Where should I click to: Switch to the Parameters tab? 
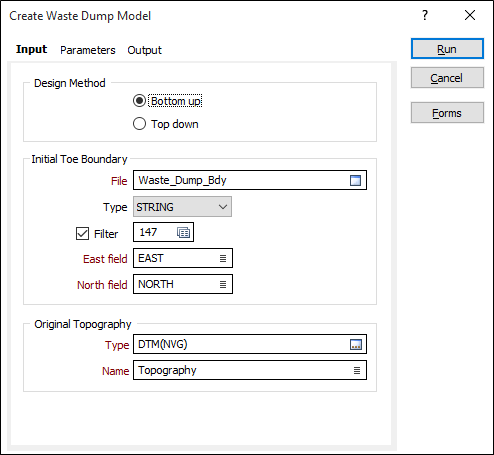coord(88,50)
